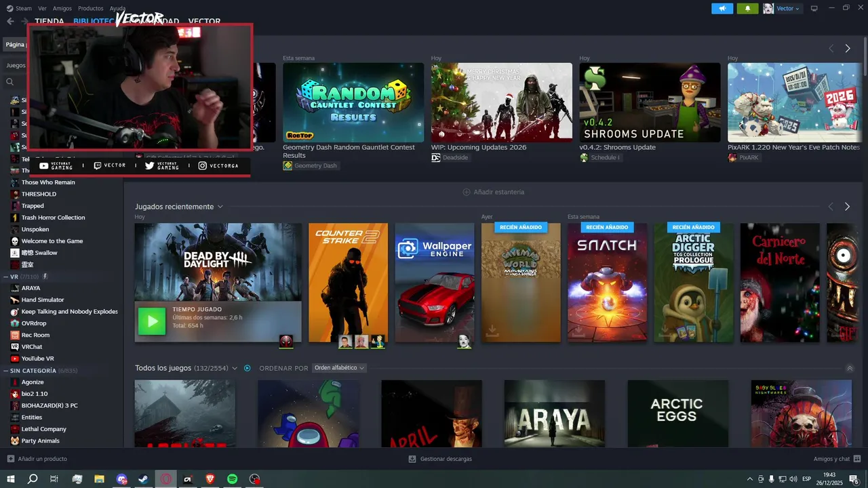Click the Vector profile avatar
Screen dimensions: 868x488
click(768, 8)
